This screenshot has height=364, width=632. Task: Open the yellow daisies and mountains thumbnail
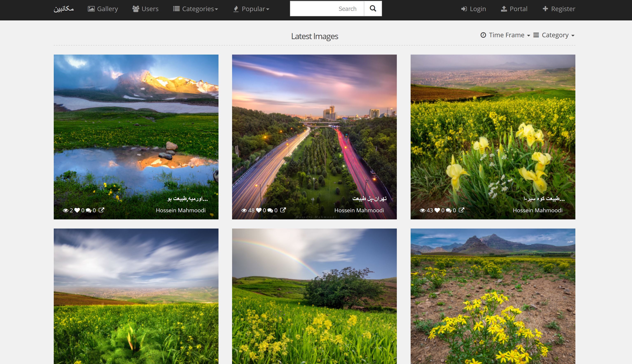(493, 296)
